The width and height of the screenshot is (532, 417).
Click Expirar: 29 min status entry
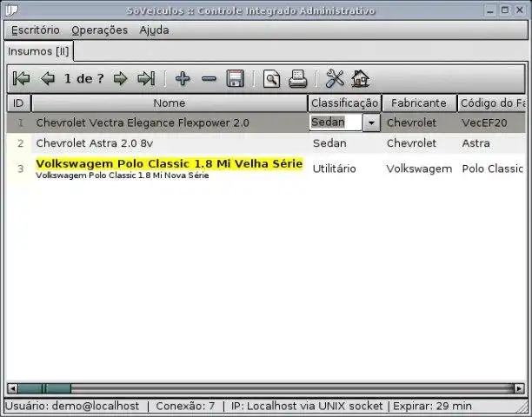coord(432,407)
